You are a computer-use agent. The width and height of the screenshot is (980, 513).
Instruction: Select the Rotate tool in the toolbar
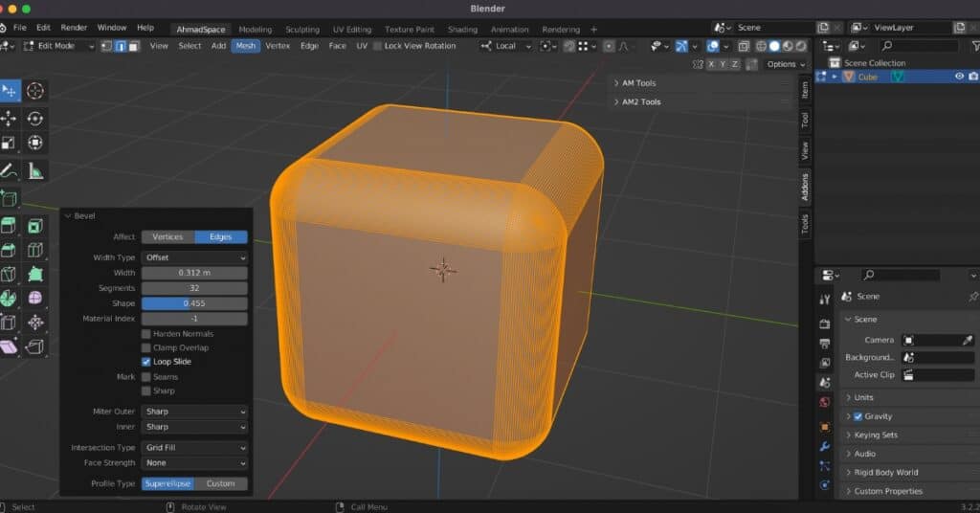(x=35, y=119)
